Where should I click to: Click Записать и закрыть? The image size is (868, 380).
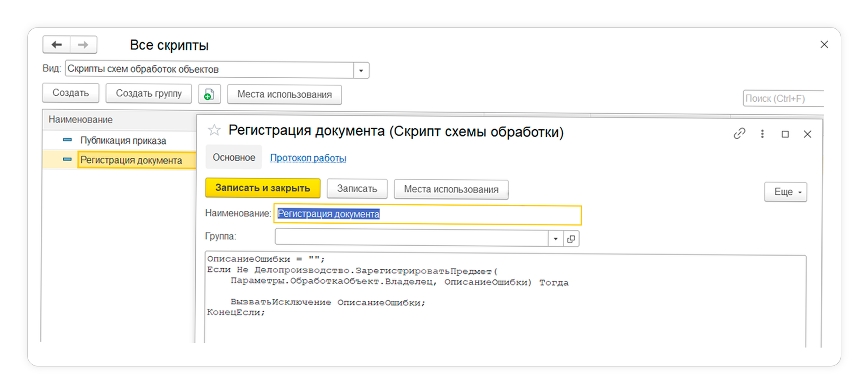263,188
